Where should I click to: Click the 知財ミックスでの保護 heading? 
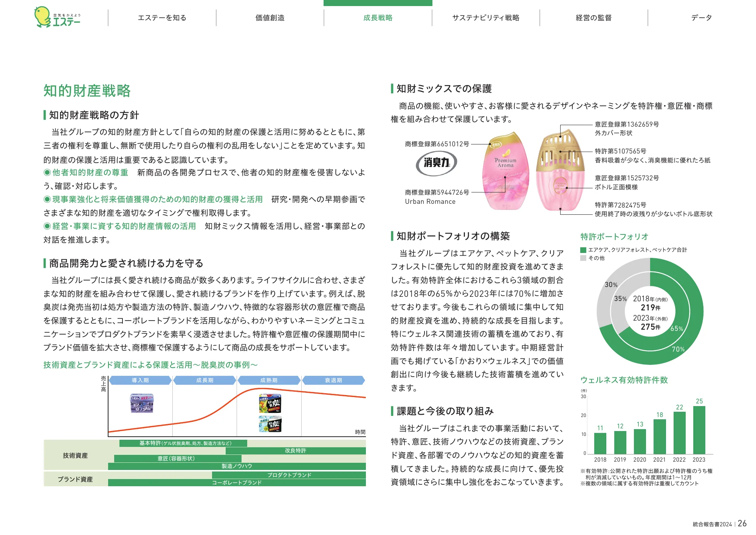click(444, 88)
